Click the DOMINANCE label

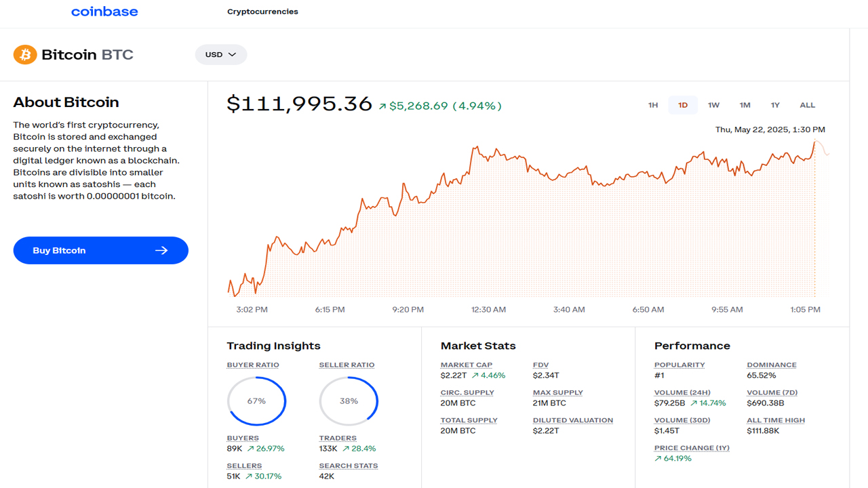click(772, 365)
